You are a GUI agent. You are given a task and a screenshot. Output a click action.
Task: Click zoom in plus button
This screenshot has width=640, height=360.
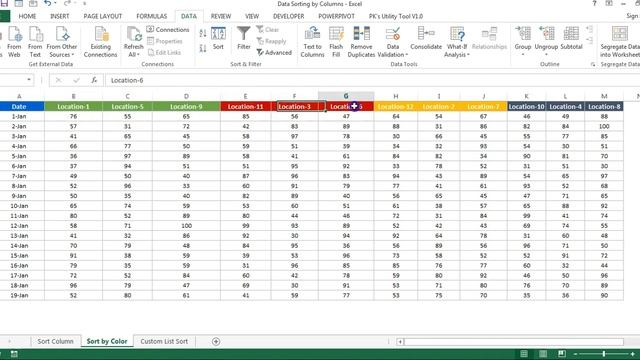(x=632, y=354)
